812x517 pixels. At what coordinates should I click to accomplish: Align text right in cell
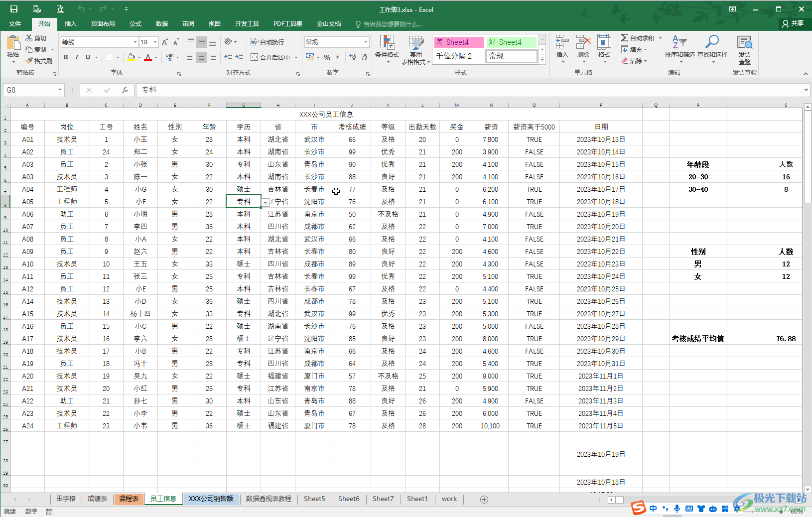point(213,57)
